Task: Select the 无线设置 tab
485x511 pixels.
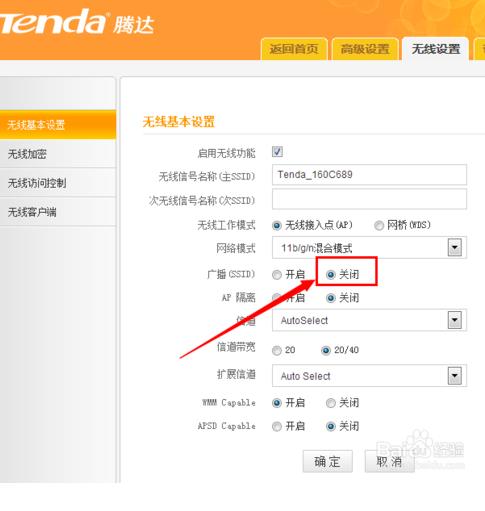Action: click(436, 49)
